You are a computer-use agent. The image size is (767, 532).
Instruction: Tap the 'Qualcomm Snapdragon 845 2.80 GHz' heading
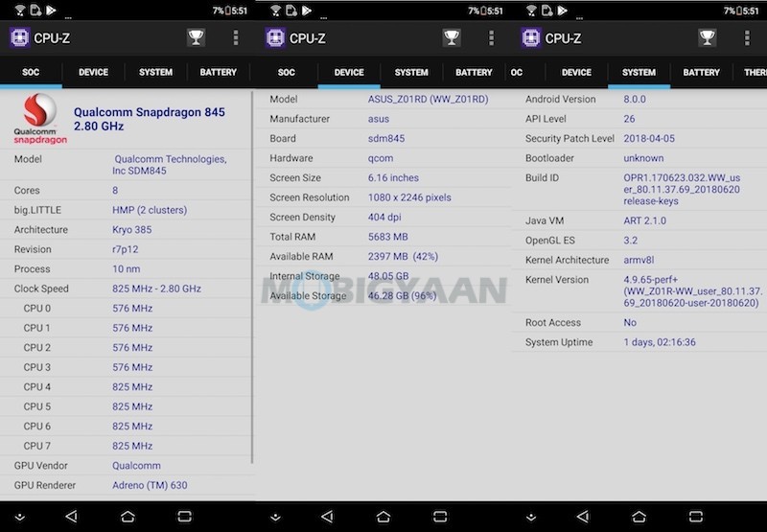(x=150, y=119)
